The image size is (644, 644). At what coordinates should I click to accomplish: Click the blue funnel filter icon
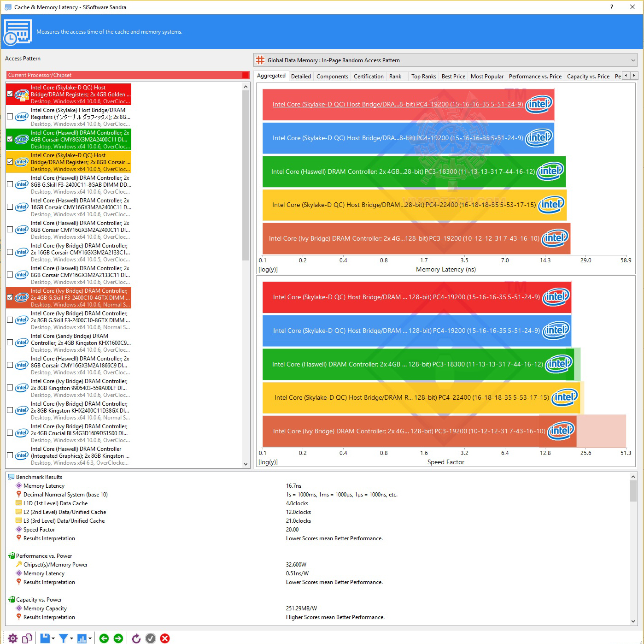click(64, 638)
